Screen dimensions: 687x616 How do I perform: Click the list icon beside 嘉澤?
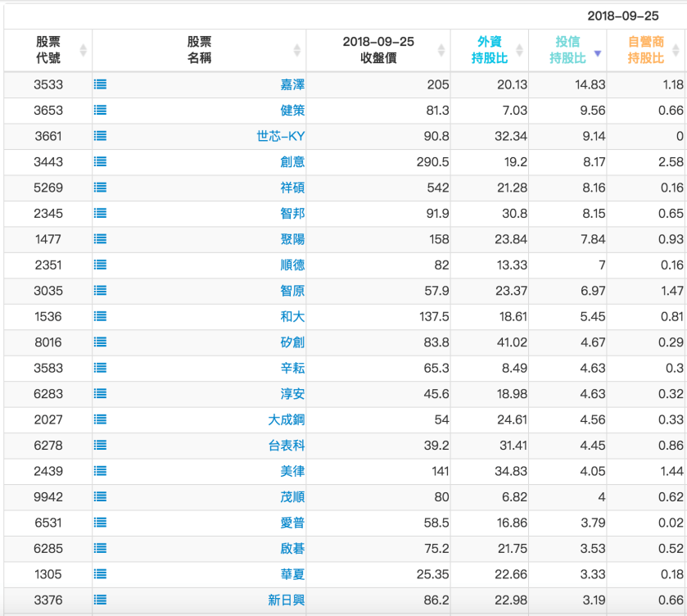click(x=100, y=84)
